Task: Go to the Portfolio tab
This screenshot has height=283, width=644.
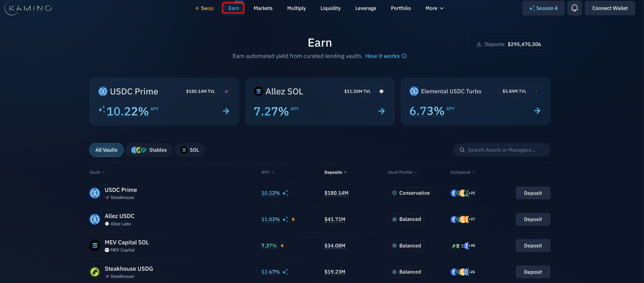Action: click(x=401, y=8)
